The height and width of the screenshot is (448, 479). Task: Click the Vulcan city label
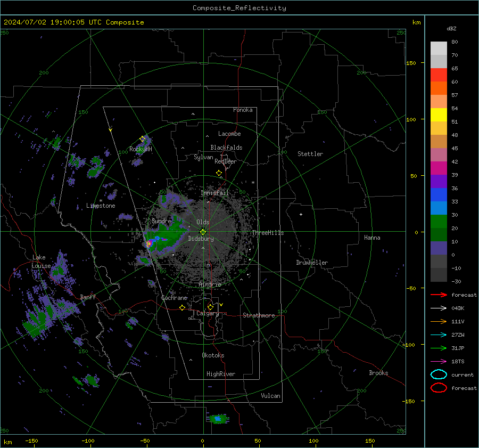(x=270, y=396)
